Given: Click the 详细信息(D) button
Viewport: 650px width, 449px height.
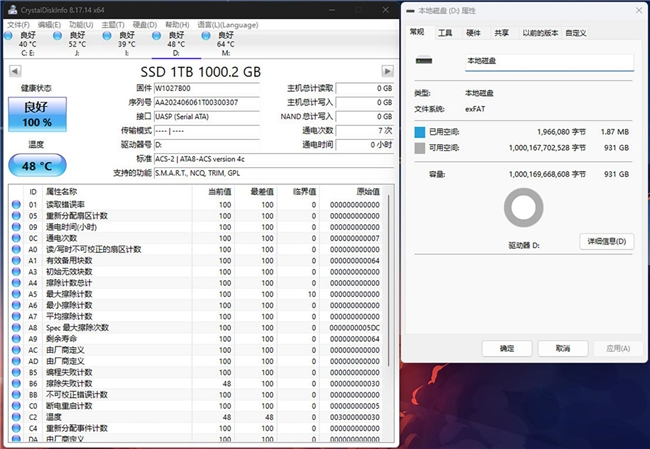Looking at the screenshot, I should 607,241.
